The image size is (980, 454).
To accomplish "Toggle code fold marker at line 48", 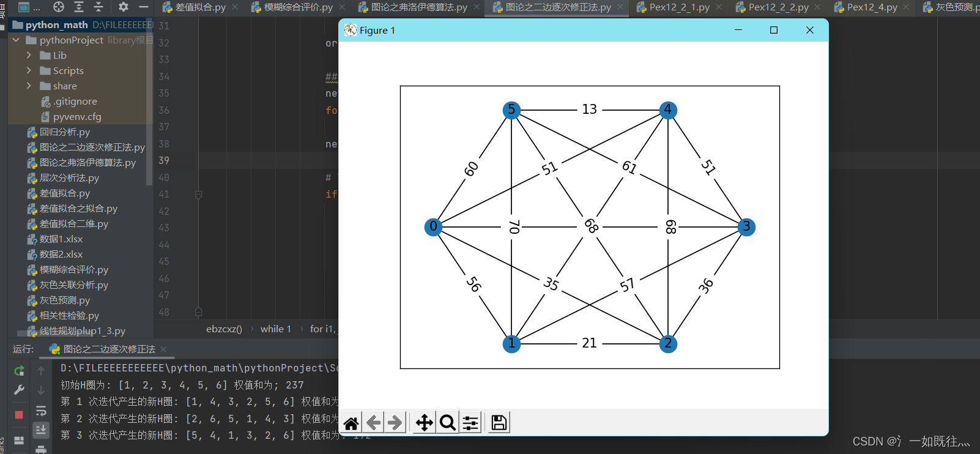I will pos(198,311).
